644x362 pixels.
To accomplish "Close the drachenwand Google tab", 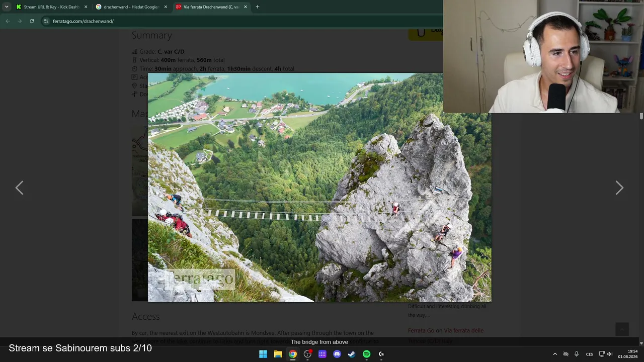I will point(166,7).
